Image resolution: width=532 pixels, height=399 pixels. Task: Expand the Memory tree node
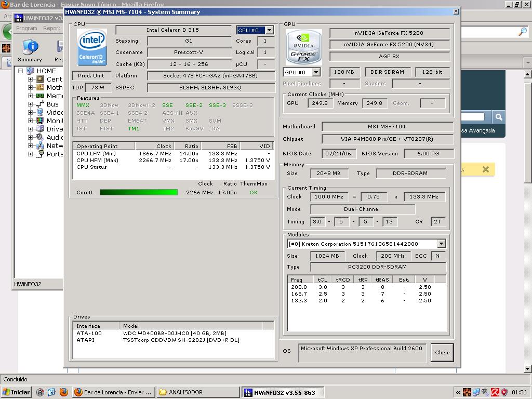click(x=30, y=96)
